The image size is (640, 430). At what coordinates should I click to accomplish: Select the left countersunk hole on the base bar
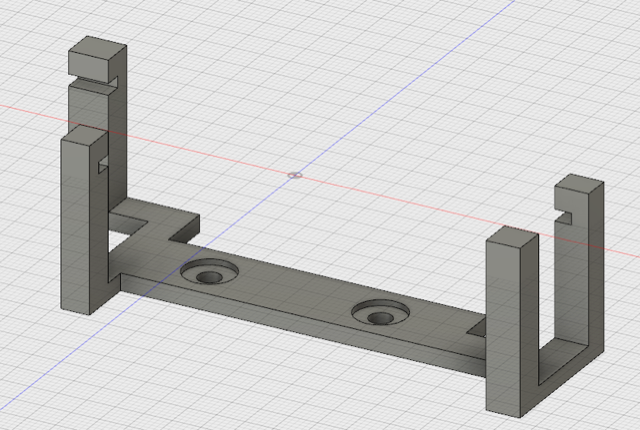point(209,271)
